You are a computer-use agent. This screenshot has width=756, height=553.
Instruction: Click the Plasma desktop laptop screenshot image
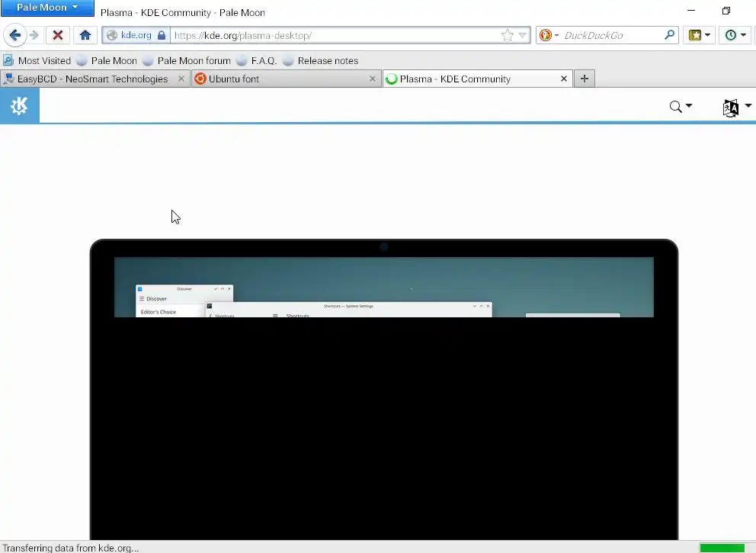pos(384,389)
